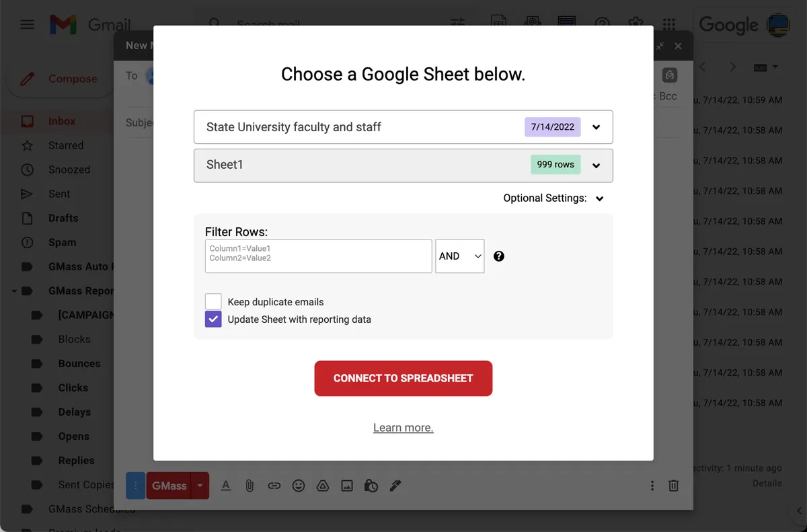Open the Replies label
Viewport: 807px width, 532px height.
77,460
